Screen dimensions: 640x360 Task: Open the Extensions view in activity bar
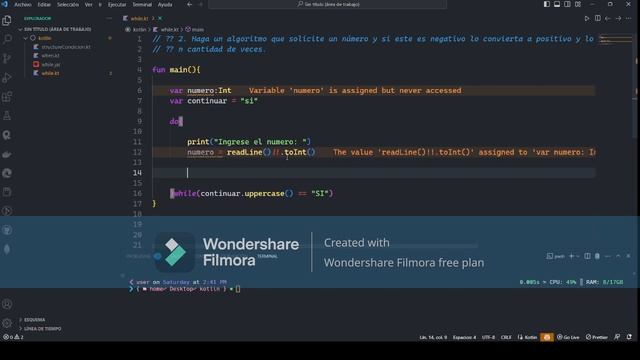[7, 97]
